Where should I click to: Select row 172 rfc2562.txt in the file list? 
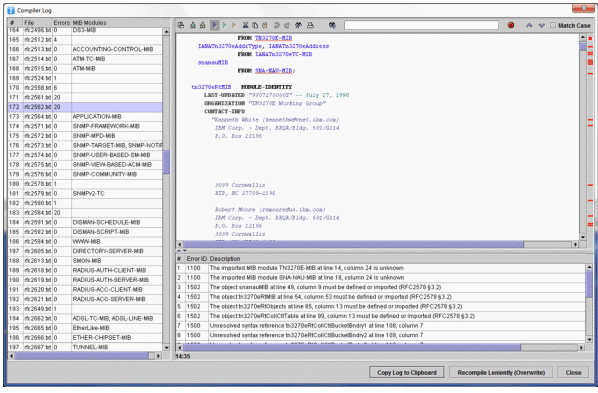[85, 107]
